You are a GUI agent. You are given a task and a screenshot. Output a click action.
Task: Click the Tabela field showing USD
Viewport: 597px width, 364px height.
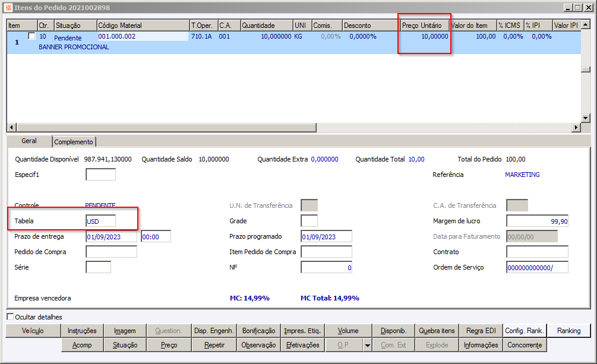pyautogui.click(x=100, y=221)
